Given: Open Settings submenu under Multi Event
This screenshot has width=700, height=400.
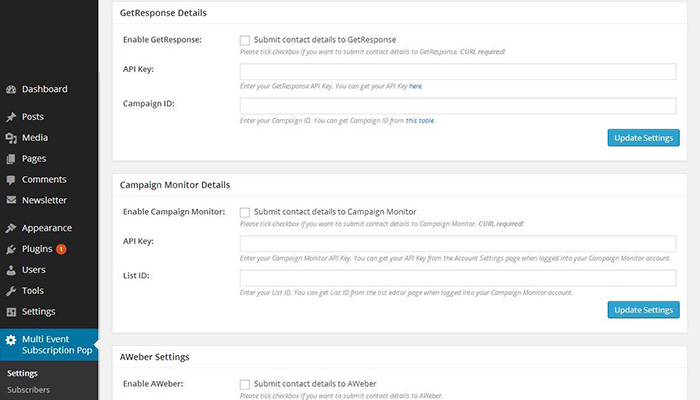Looking at the screenshot, I should point(22,373).
